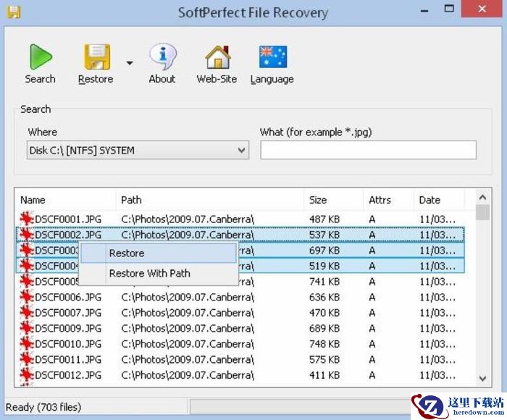Click the progress bar in status bar
Screen dimensions: 507x420
pyautogui.click(x=301, y=407)
